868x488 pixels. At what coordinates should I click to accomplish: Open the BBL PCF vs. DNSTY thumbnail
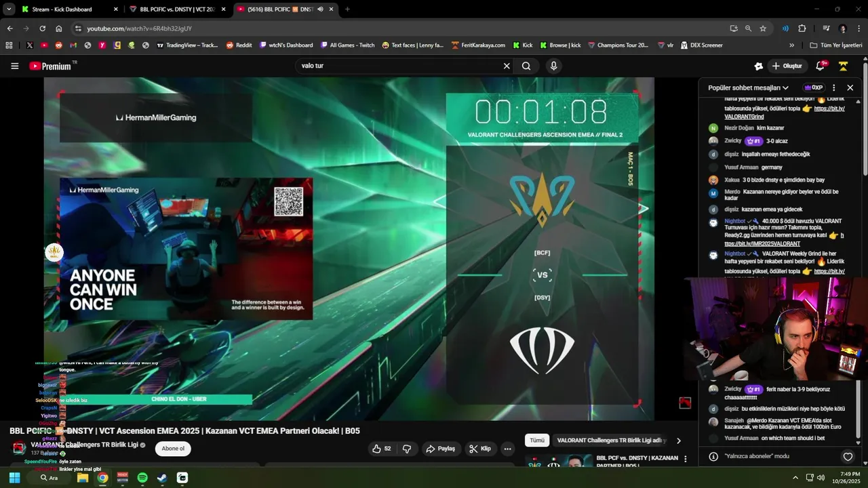pyautogui.click(x=559, y=461)
